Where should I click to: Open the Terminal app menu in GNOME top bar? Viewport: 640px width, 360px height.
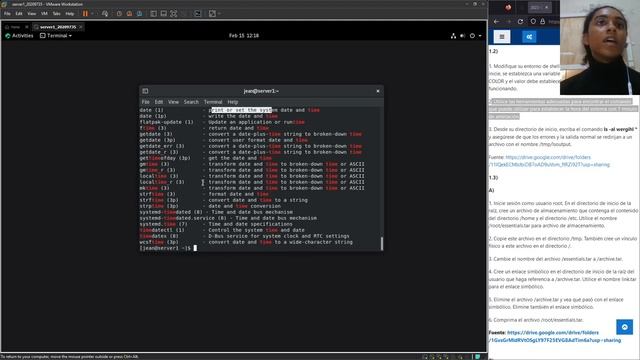pyautogui.click(x=56, y=36)
